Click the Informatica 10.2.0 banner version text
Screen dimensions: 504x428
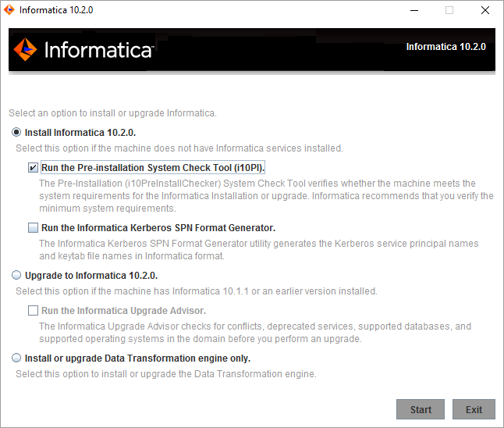coord(445,47)
